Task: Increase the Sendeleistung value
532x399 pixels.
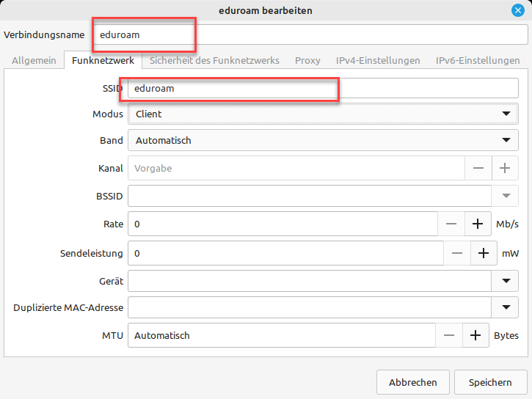Action: click(x=484, y=253)
